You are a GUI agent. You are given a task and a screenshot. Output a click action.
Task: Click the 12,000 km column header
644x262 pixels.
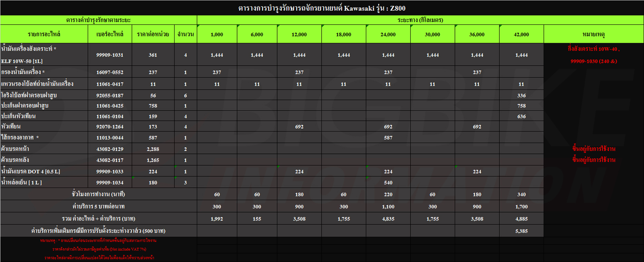(299, 34)
